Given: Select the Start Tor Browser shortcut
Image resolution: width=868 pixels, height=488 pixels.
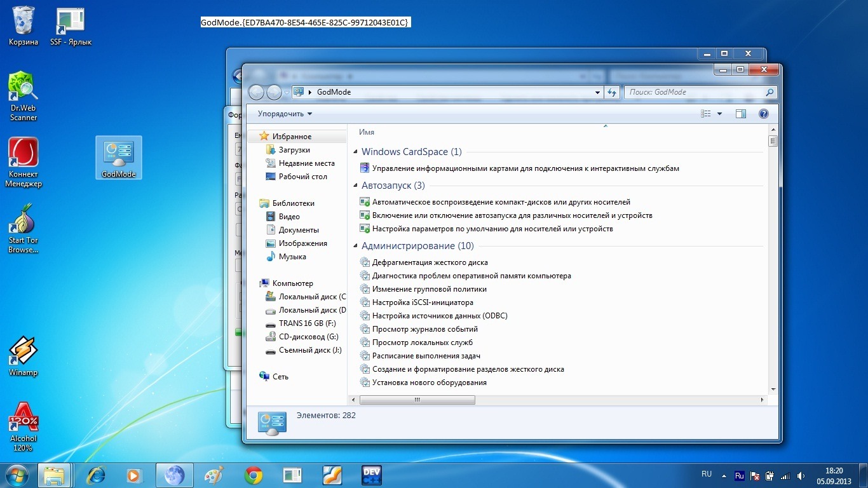Looking at the screenshot, I should click(x=23, y=228).
